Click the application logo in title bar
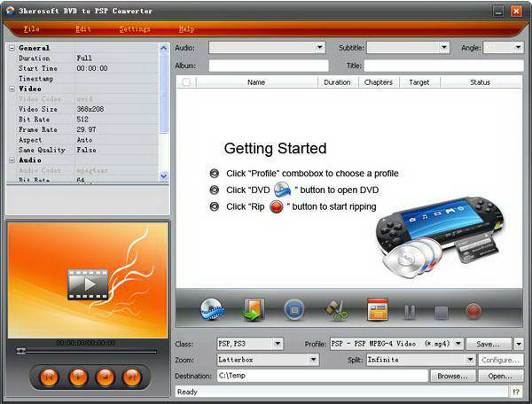532x404 pixels. tap(11, 11)
